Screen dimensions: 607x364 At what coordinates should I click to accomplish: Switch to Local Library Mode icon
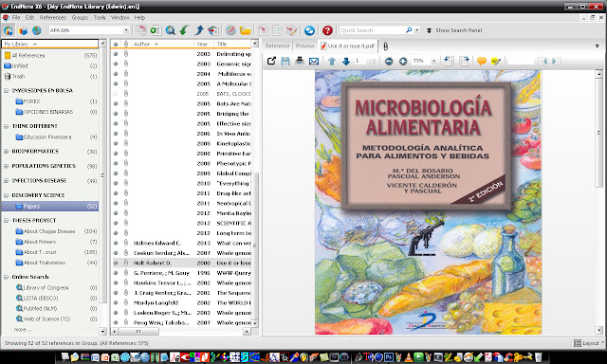9,30
